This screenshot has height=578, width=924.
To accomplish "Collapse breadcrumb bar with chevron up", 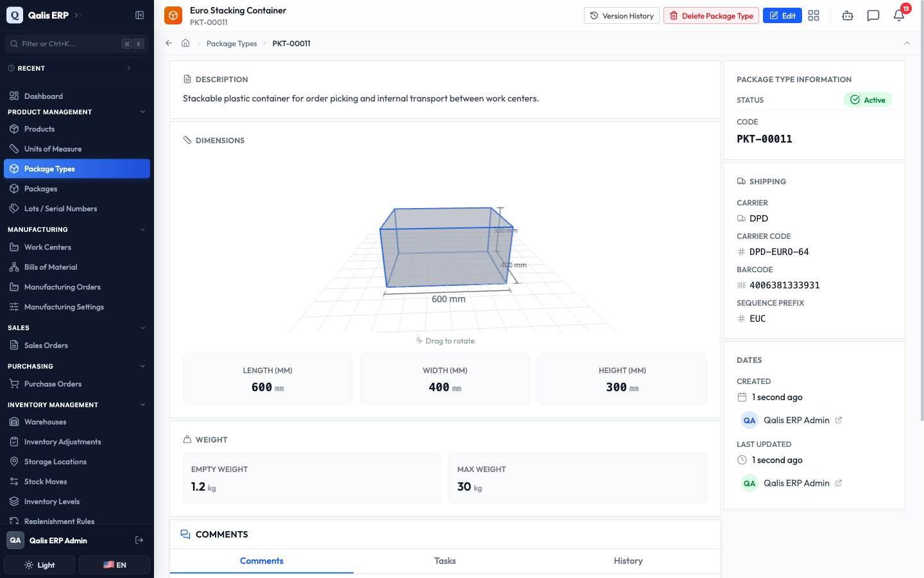I will pos(907,43).
